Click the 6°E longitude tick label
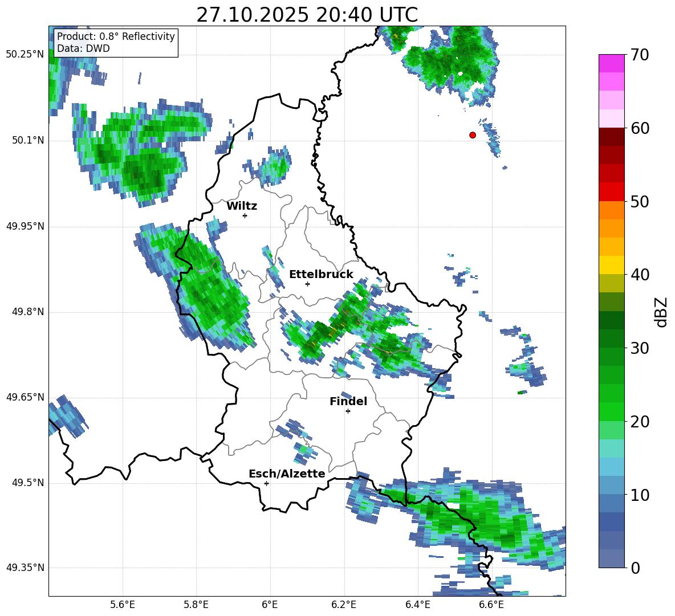This screenshot has height=616, width=675. coord(270,605)
